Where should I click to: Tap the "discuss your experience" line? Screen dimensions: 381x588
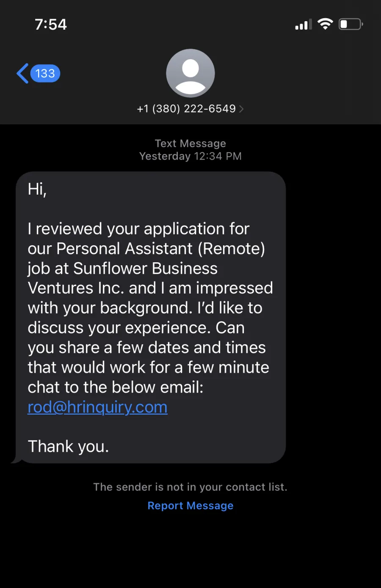click(x=136, y=328)
